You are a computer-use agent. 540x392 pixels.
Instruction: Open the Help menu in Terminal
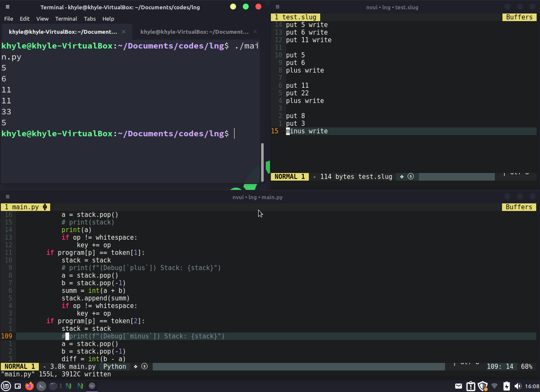[108, 19]
